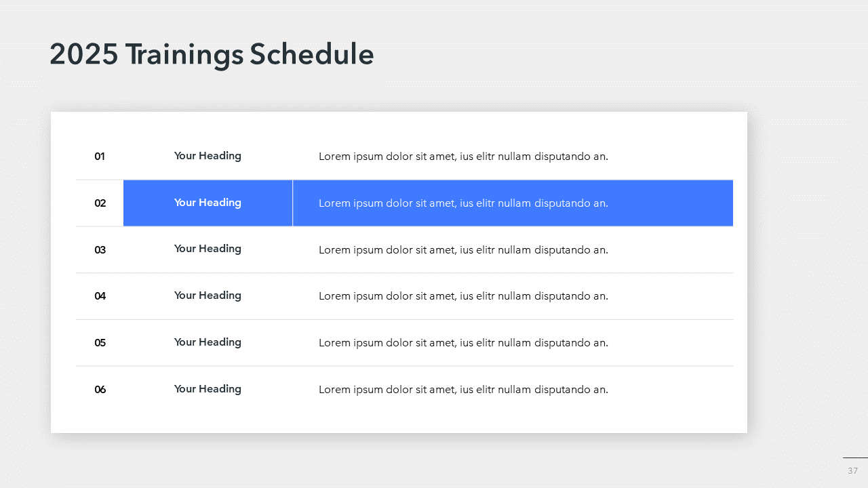
Task: Select the blue highlighted "Your Heading" cell
Action: pos(208,203)
